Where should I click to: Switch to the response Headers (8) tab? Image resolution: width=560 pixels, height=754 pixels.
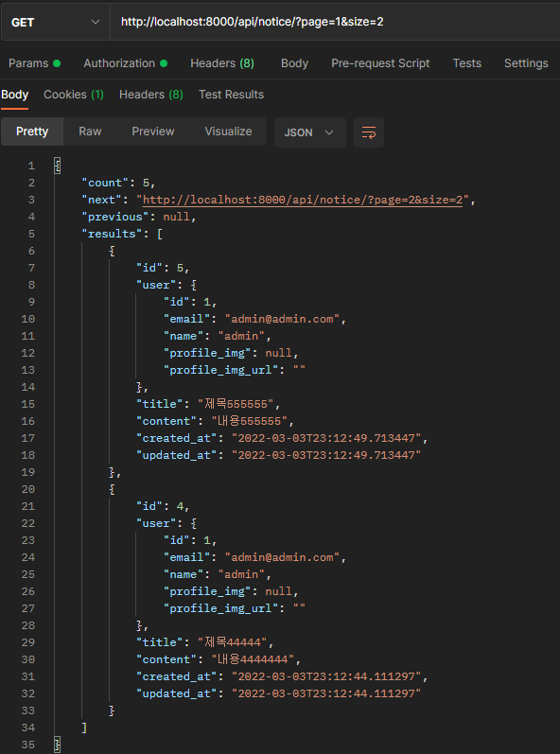click(151, 95)
